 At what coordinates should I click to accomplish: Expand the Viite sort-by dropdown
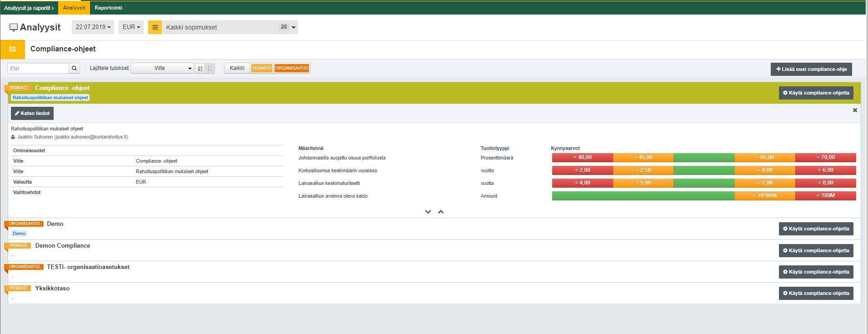162,69
